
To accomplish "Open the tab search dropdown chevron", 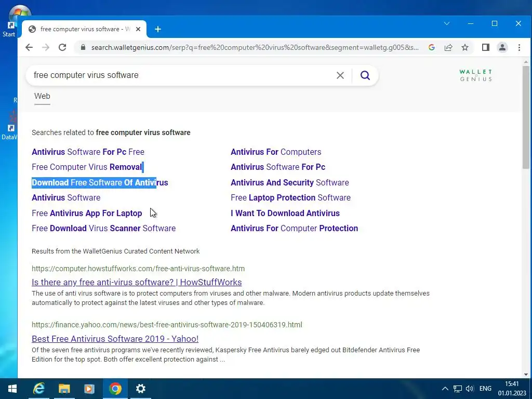I will pyautogui.click(x=447, y=23).
